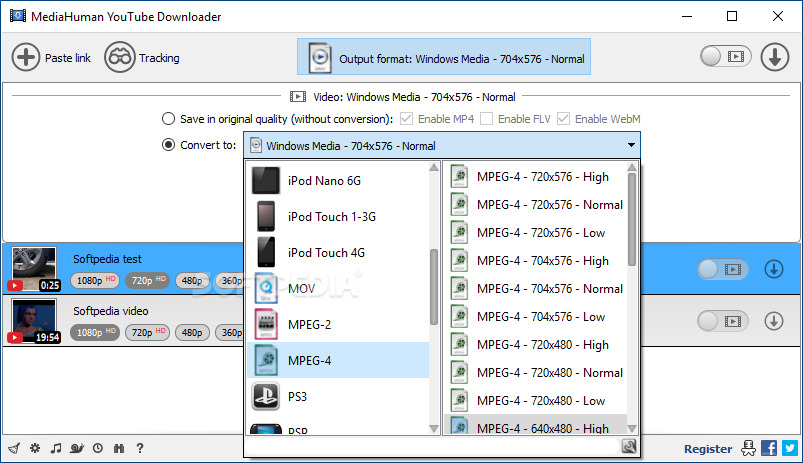Download Softpedia test with its arrow icon

(x=774, y=269)
